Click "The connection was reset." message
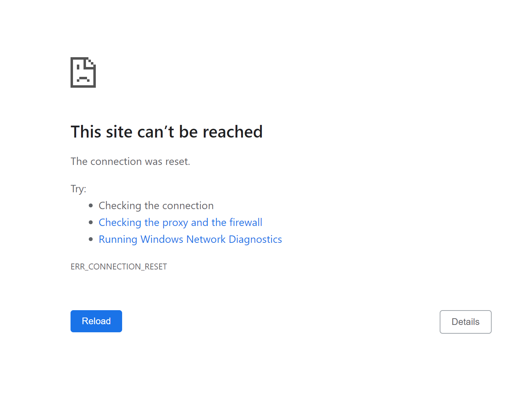The width and height of the screenshot is (532, 400). pos(130,161)
